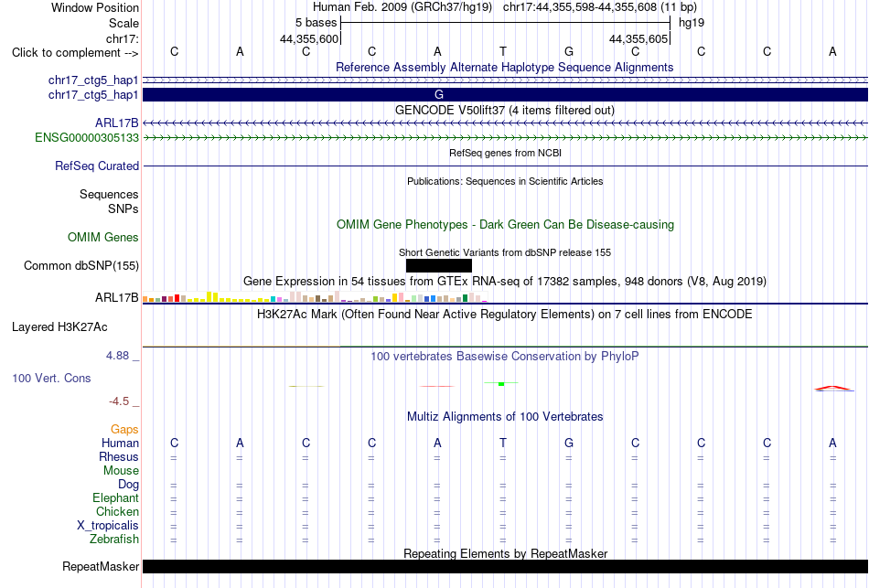Click the T base in the Human alignment row
The image size is (869, 588).
[x=503, y=443]
